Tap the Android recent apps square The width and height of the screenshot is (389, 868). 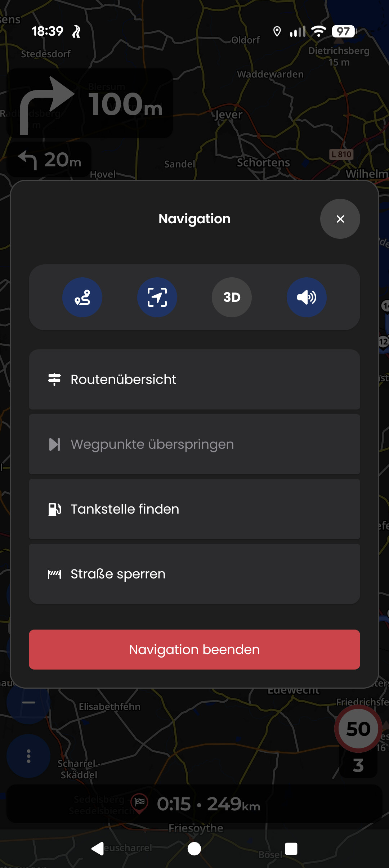(291, 849)
